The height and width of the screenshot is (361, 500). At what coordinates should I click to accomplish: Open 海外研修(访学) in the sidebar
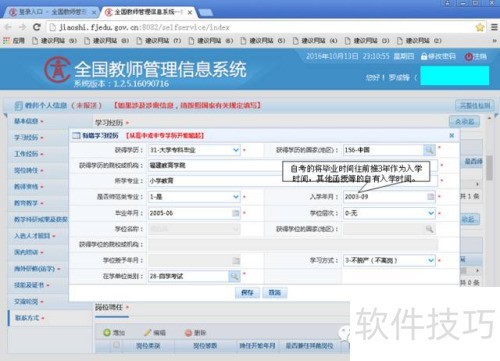click(37, 269)
